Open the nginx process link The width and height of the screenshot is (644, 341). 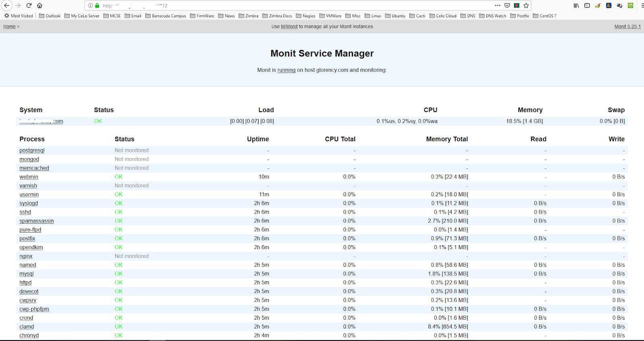coord(26,256)
